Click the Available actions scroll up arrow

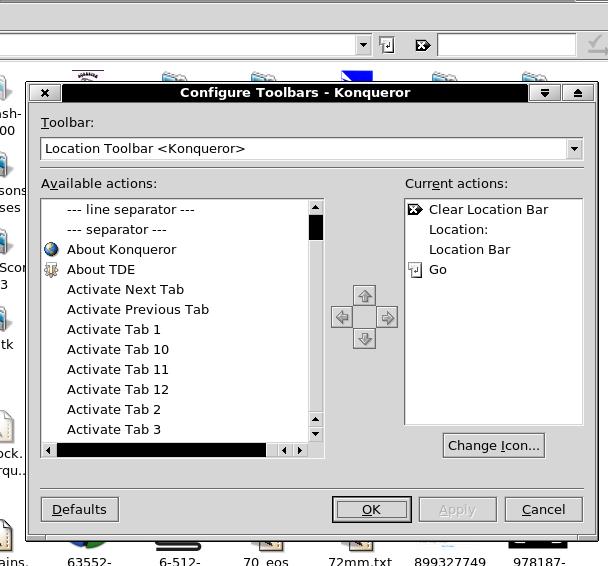point(316,207)
